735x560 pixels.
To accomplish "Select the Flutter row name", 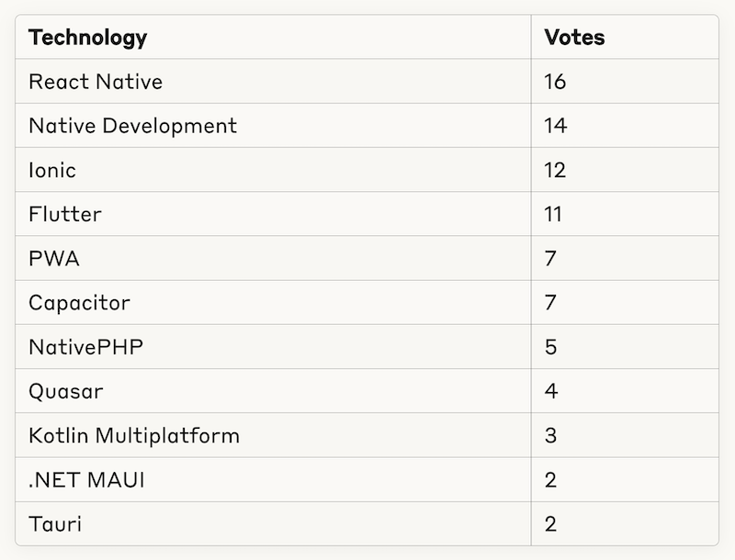I will point(65,215).
